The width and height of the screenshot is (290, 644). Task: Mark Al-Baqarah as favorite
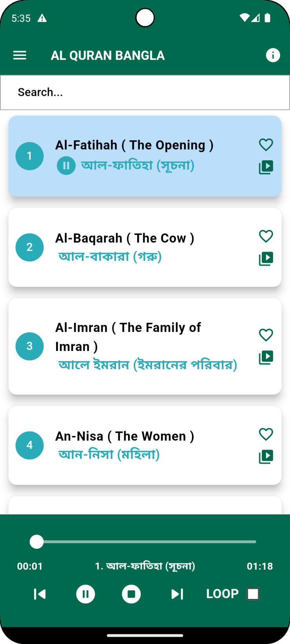266,236
